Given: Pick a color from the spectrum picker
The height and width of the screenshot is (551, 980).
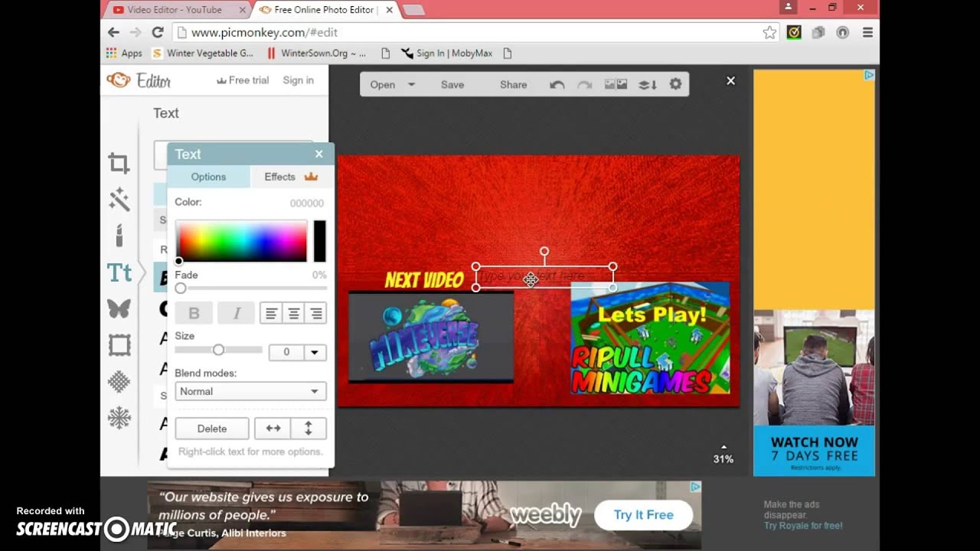Looking at the screenshot, I should (x=241, y=241).
